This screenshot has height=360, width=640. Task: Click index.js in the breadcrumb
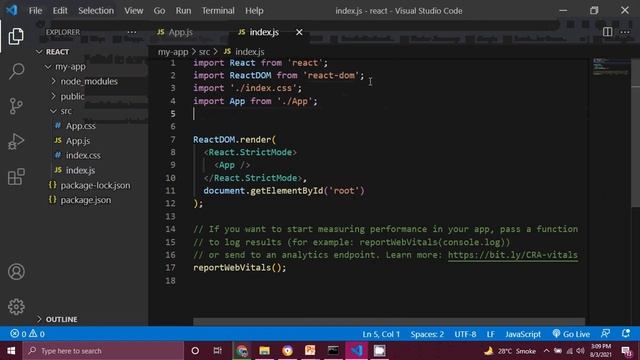click(249, 52)
